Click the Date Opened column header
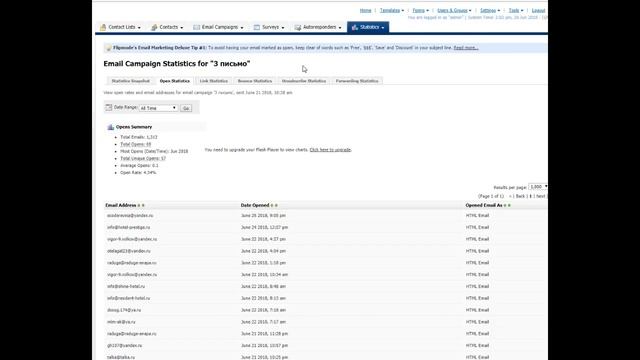640x360 pixels. pos(255,205)
